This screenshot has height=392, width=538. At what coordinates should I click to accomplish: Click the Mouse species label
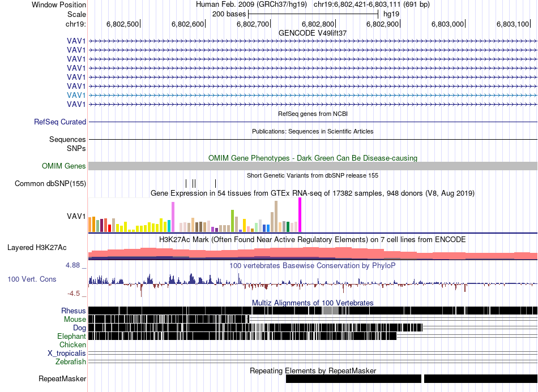click(x=75, y=320)
